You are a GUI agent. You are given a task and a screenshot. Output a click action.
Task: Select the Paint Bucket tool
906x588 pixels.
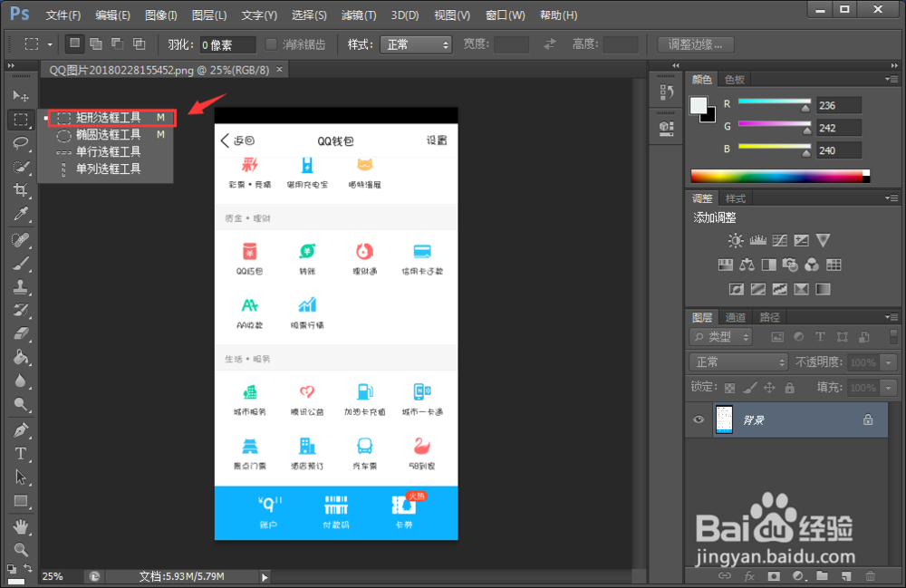tap(21, 358)
